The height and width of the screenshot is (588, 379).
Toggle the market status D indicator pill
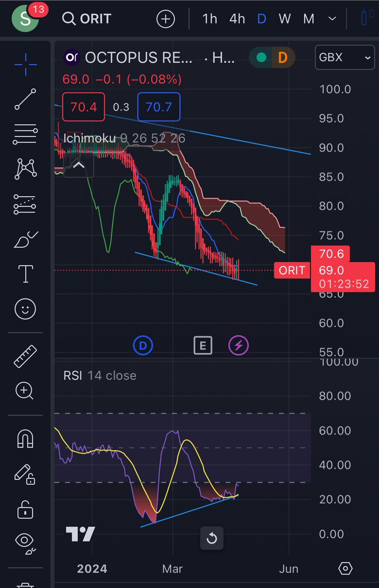(272, 58)
